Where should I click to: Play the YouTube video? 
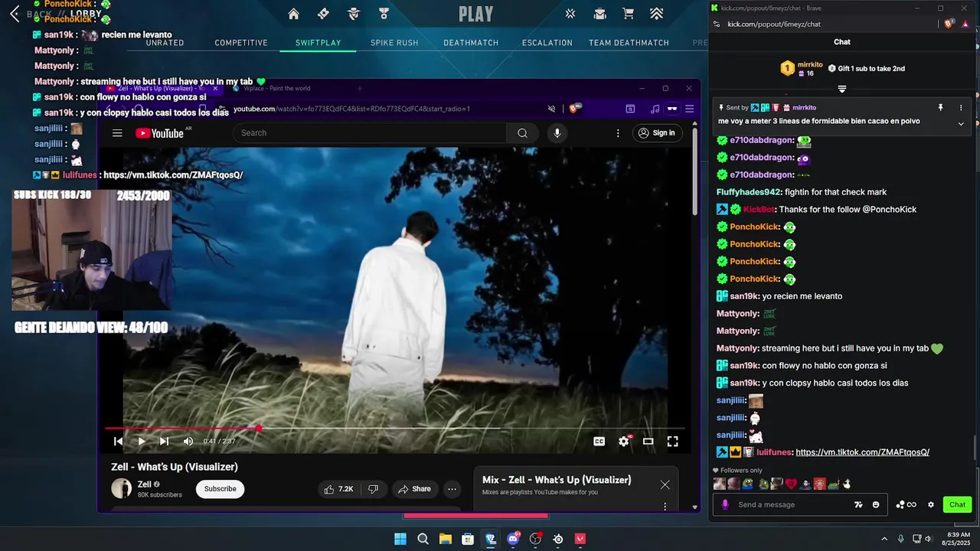coord(142,442)
